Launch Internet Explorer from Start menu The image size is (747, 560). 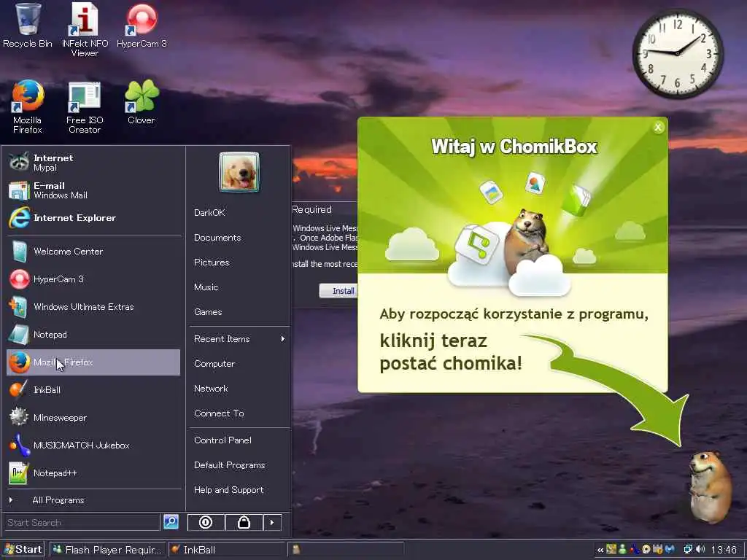[x=93, y=217]
